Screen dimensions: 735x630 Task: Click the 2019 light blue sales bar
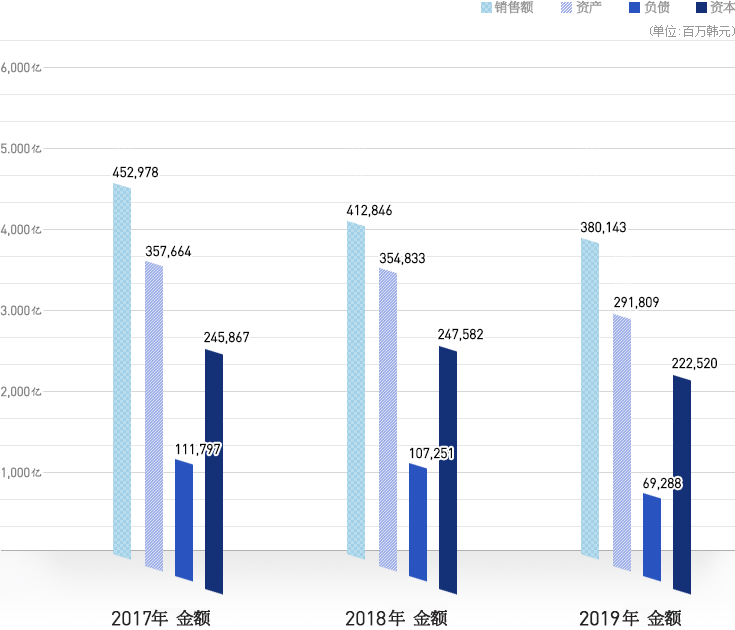coord(590,399)
